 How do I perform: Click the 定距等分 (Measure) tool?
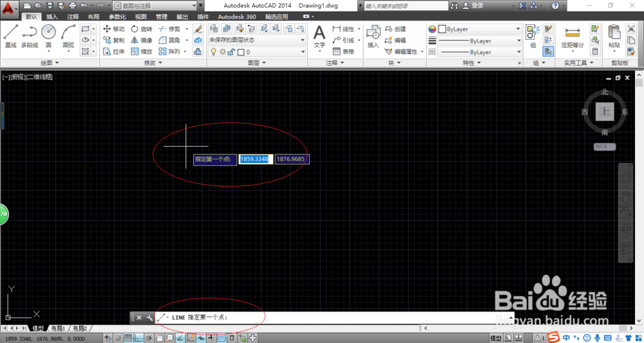coord(573,37)
